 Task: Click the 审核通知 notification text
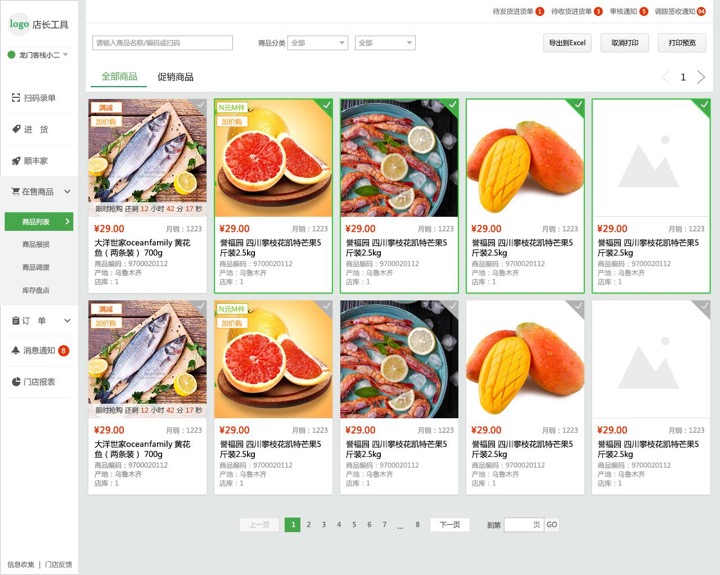pos(623,11)
